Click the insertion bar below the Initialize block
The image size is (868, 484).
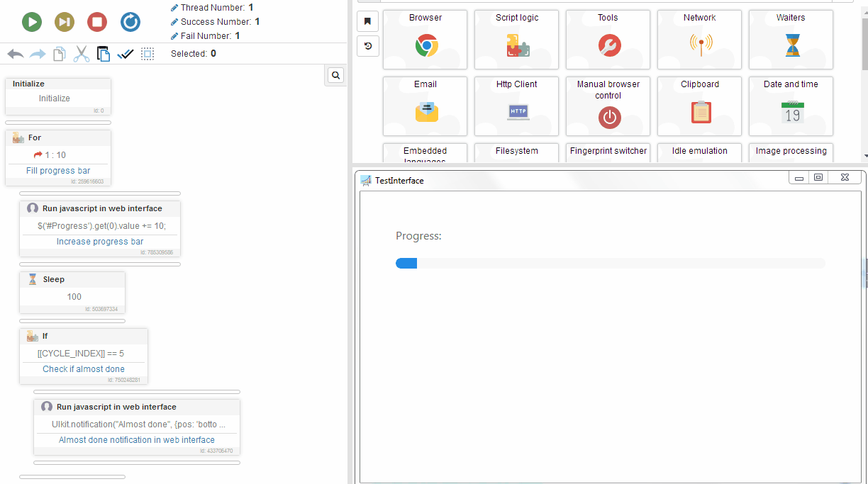tap(58, 123)
